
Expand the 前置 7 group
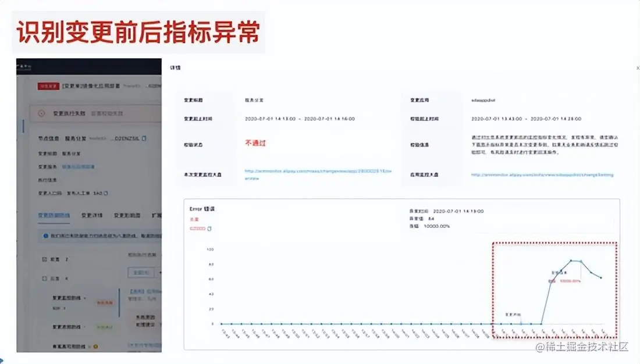coord(44,259)
